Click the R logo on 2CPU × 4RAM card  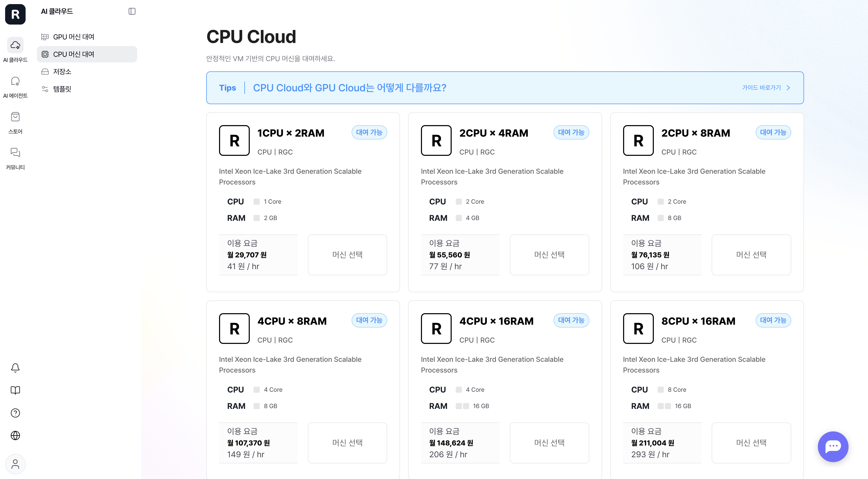tap(436, 140)
